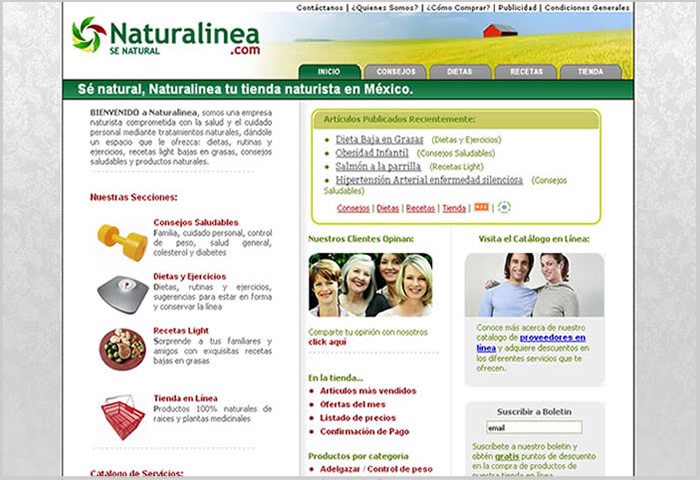
Task: Open Artículos más vendidos
Action: pyautogui.click(x=368, y=391)
